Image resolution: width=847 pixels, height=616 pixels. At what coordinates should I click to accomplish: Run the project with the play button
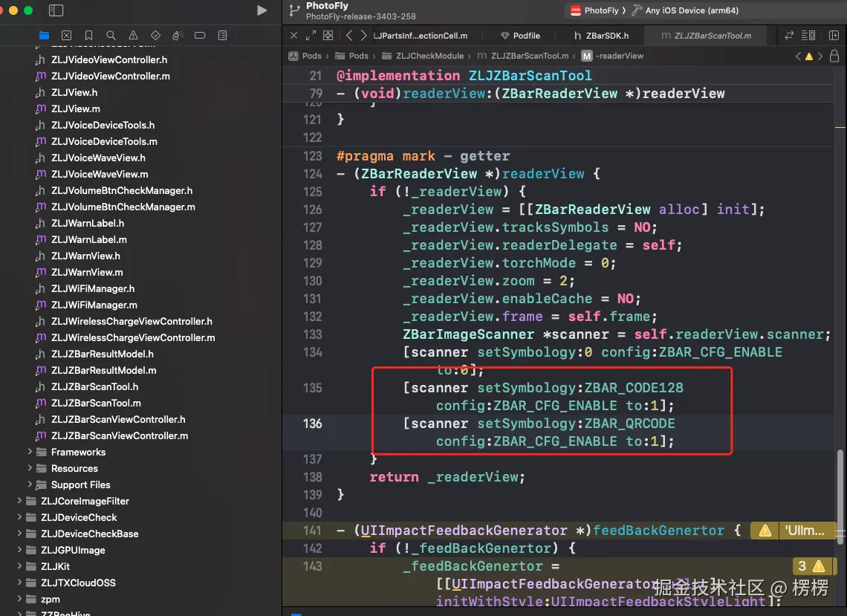(x=262, y=10)
